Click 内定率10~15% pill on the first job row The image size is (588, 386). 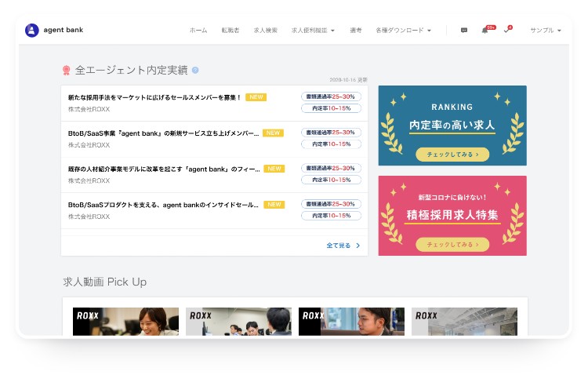(x=331, y=108)
